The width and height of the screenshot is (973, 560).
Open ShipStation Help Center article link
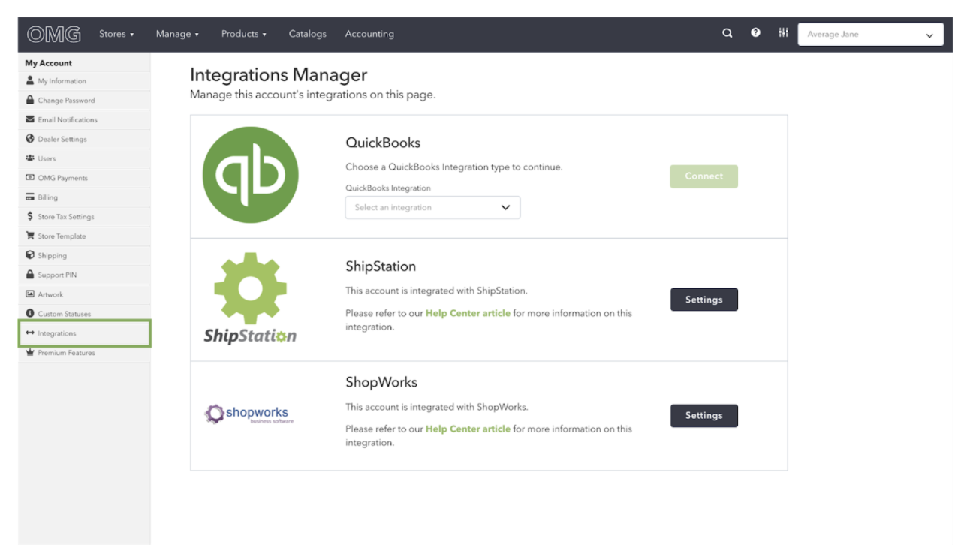click(x=468, y=313)
